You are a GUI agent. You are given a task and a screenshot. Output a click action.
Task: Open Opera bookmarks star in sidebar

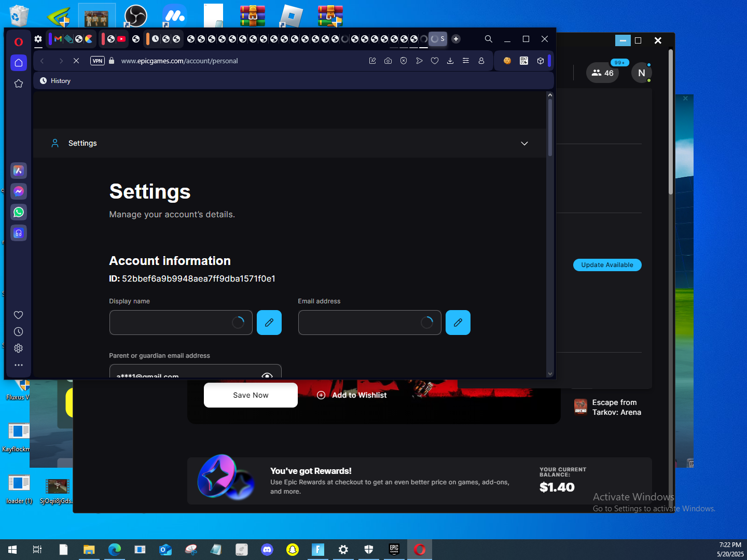(x=19, y=83)
